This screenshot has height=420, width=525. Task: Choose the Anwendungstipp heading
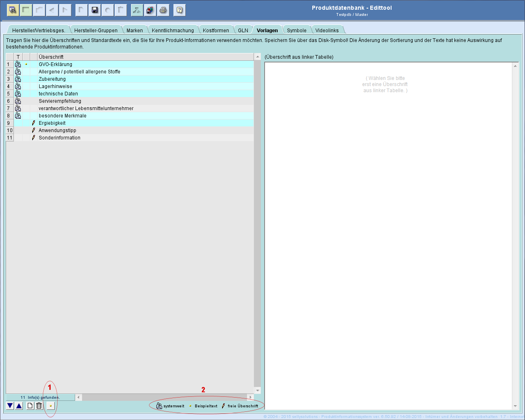[x=58, y=130]
